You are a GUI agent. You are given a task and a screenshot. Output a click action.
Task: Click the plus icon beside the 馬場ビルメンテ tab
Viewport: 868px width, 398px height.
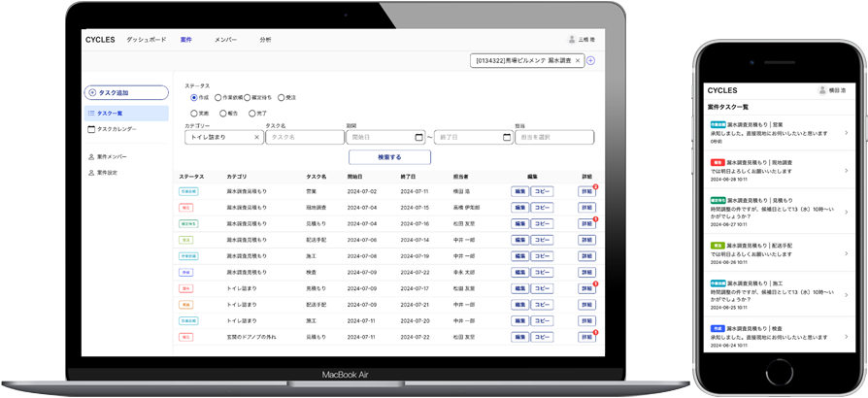click(590, 61)
